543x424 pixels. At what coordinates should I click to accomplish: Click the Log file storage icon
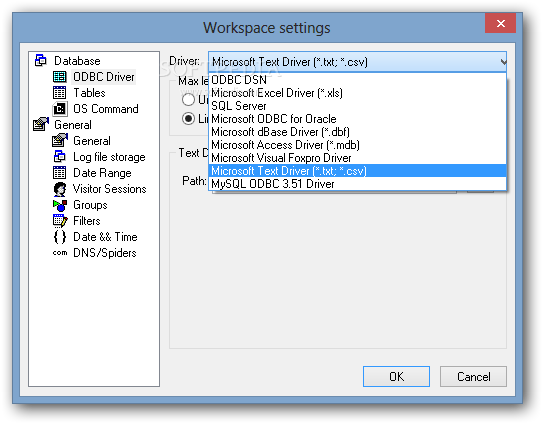coord(60,157)
